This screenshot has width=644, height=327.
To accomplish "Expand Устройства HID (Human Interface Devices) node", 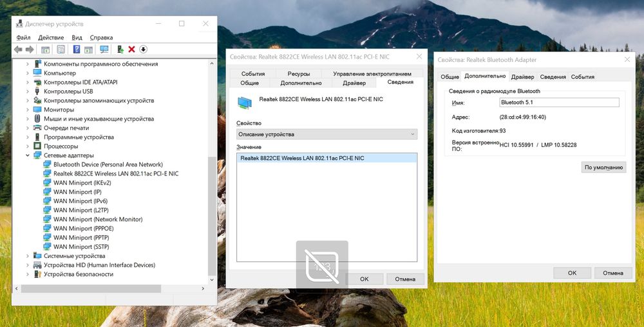I will tap(28, 265).
